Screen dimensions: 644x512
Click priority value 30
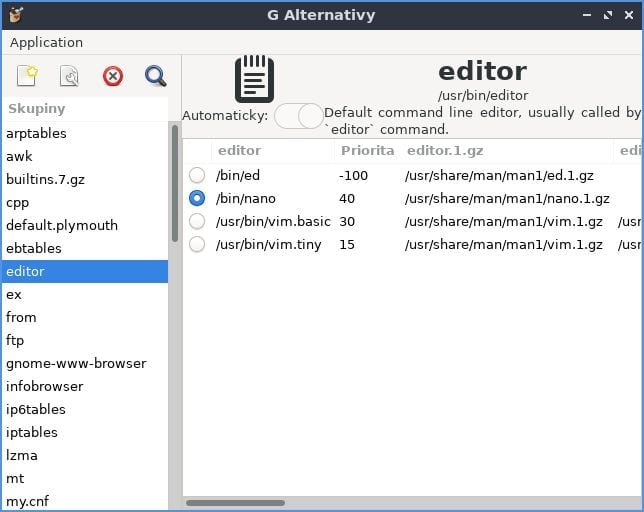click(x=347, y=222)
